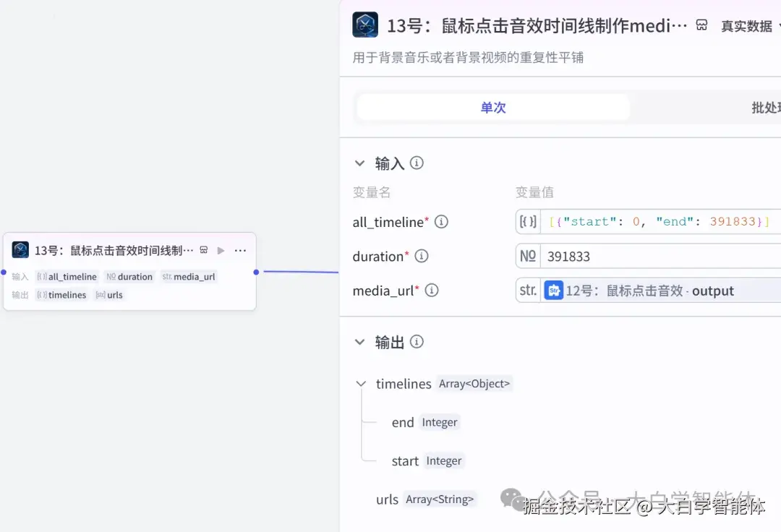
Task: Click the info icon next to 输出 header
Action: tap(417, 342)
